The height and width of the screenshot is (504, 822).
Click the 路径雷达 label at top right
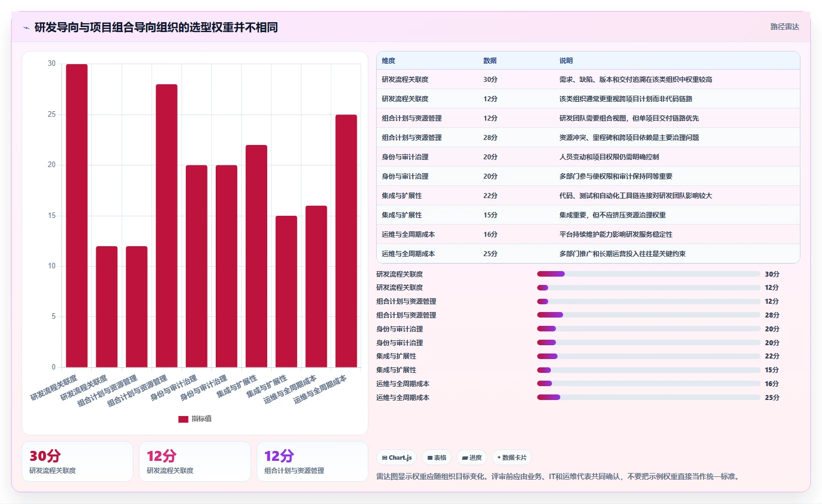(784, 27)
